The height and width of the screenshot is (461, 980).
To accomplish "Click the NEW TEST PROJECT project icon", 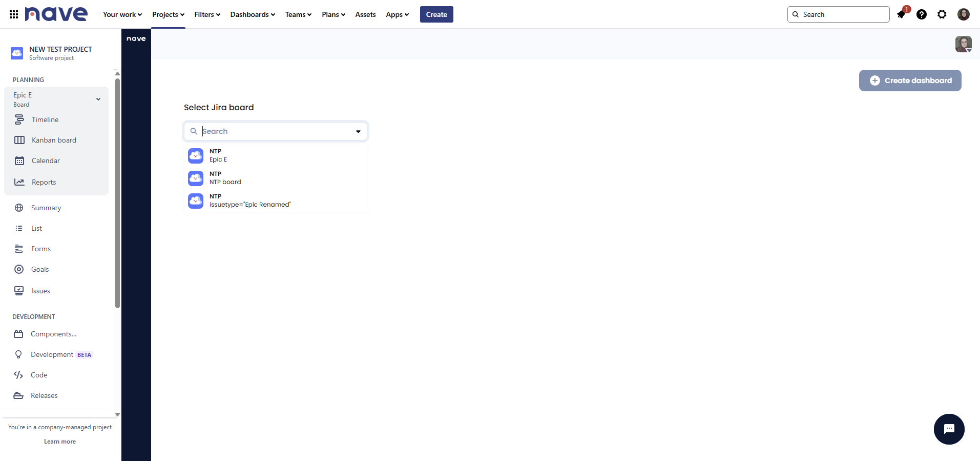I will click(17, 53).
